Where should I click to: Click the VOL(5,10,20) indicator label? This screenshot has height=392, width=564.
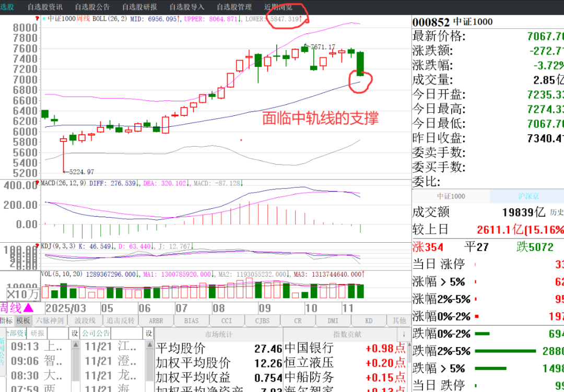(62, 274)
